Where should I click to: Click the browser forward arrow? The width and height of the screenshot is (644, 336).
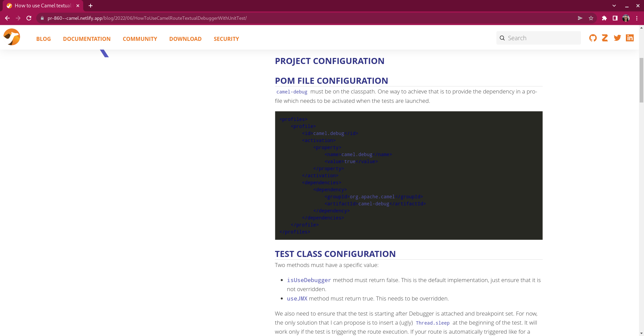click(x=18, y=18)
